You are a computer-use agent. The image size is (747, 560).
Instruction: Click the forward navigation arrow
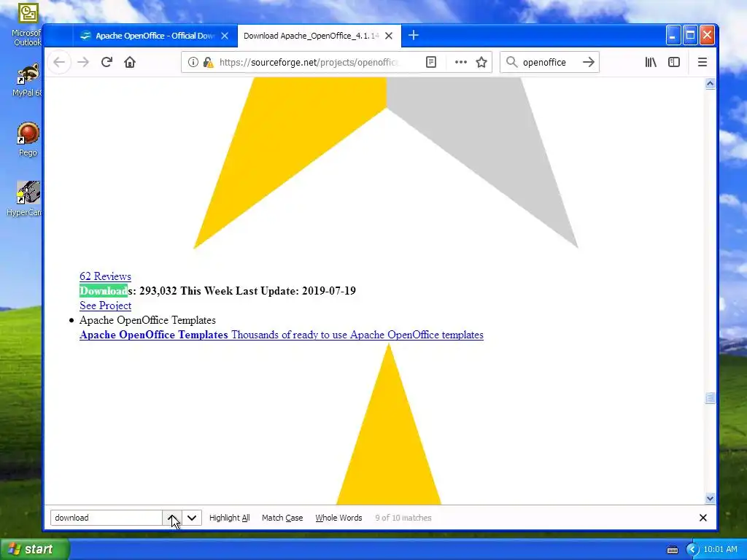[x=83, y=62]
